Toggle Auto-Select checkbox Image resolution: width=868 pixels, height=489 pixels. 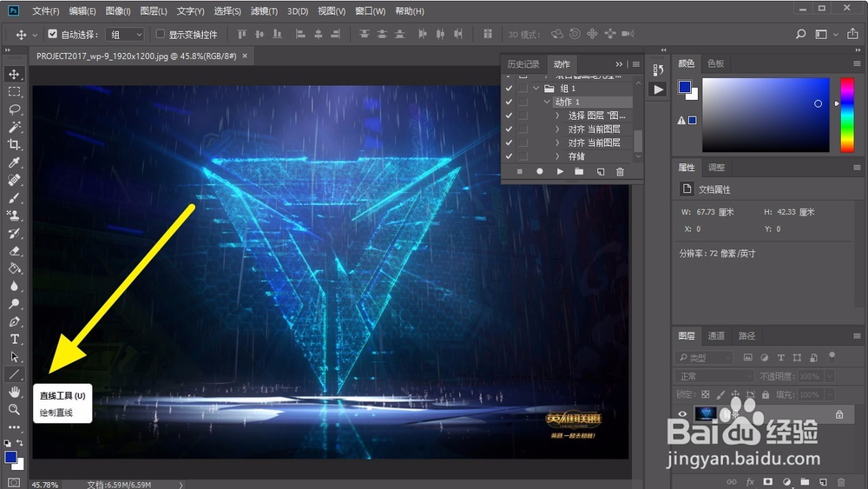point(53,34)
